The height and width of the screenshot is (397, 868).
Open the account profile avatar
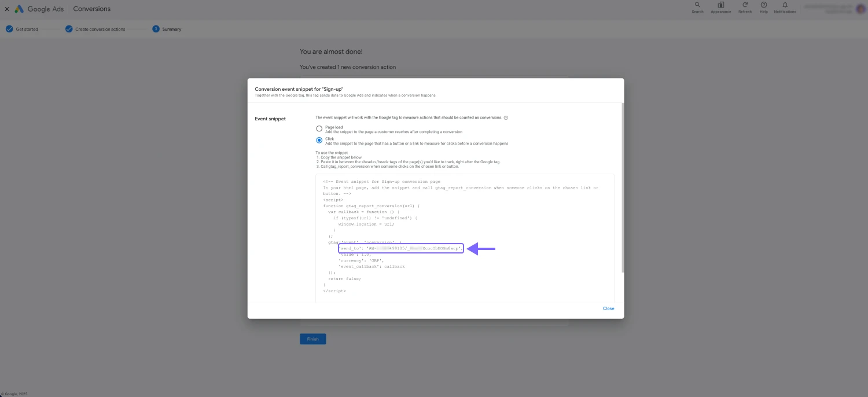coord(860,8)
